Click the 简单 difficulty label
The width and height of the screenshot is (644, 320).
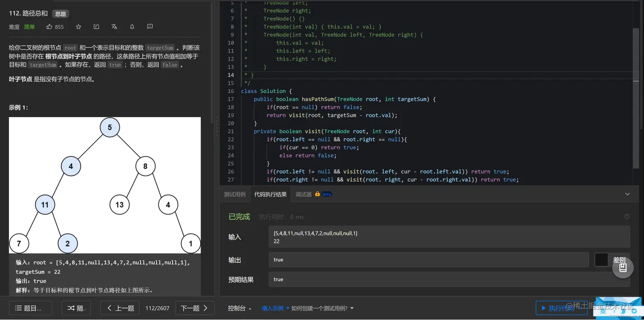(x=29, y=27)
